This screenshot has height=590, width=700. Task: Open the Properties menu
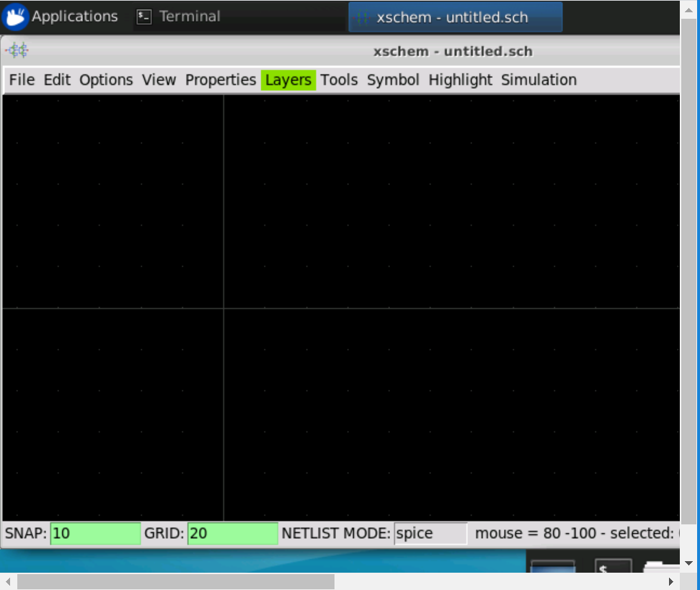[x=220, y=80]
